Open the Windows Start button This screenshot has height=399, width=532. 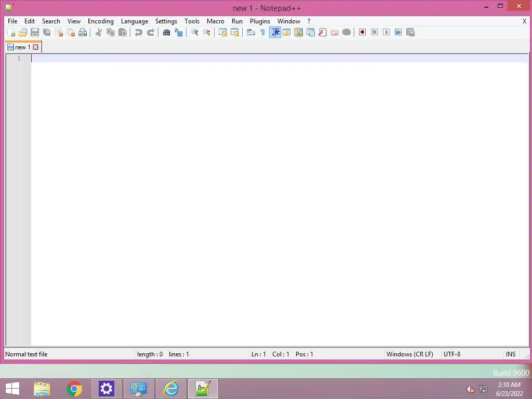coord(12,389)
